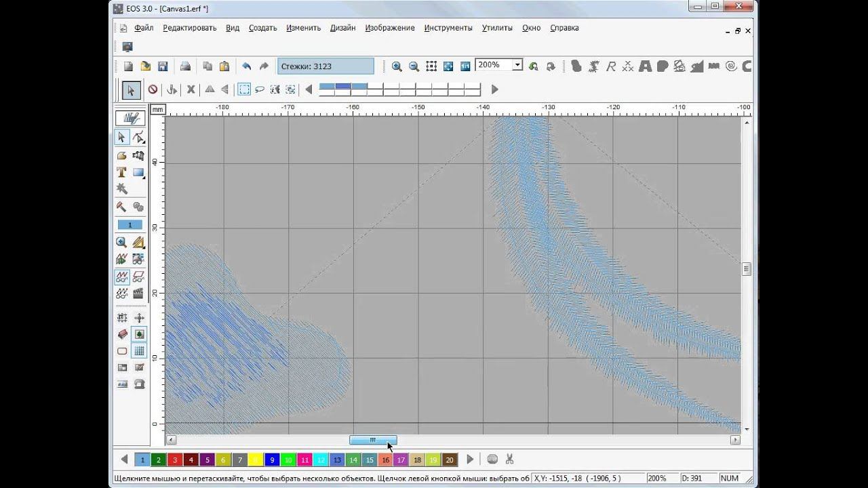The width and height of the screenshot is (868, 488).
Task: Click the measuring ruler tool flyout
Action: 138,242
